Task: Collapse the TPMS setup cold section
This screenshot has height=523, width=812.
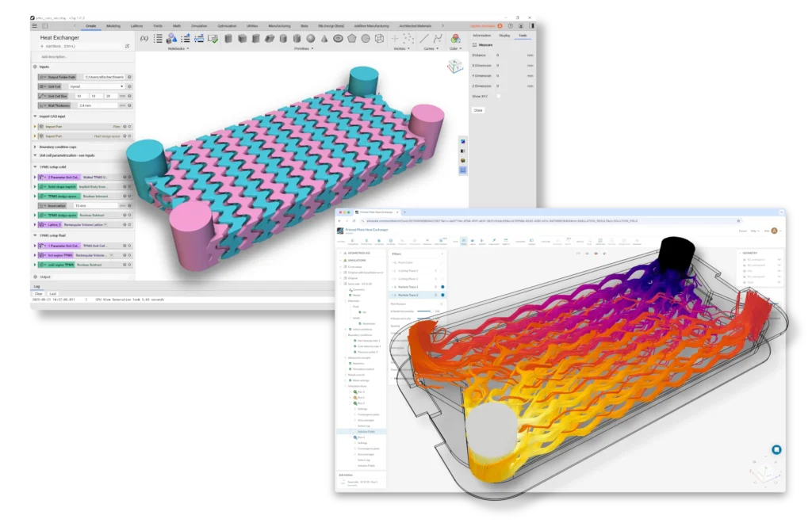Action: coord(33,166)
